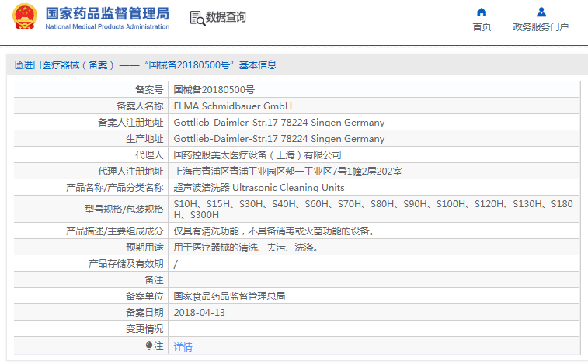Viewport: 588px width, 364px height.
Task: Select ELMA Schmidbauer GmbH text
Action: [232, 106]
